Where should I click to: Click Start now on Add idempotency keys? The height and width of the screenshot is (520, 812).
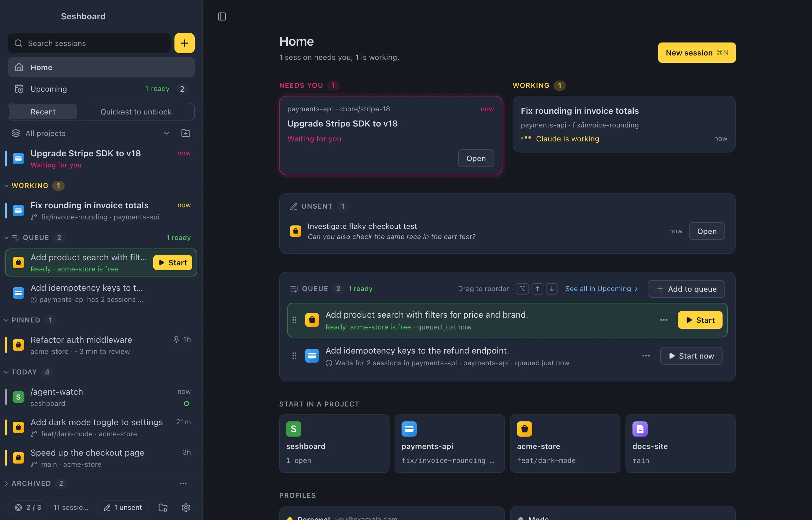click(x=691, y=356)
